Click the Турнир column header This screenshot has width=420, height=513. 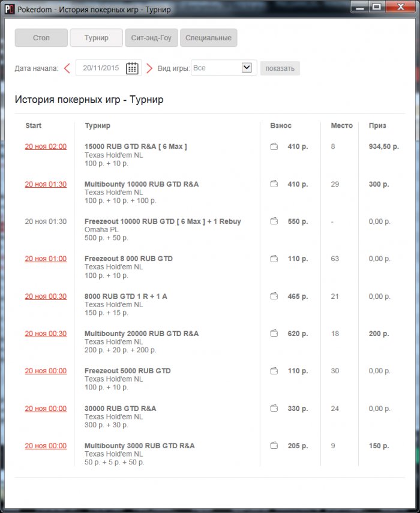click(x=97, y=125)
